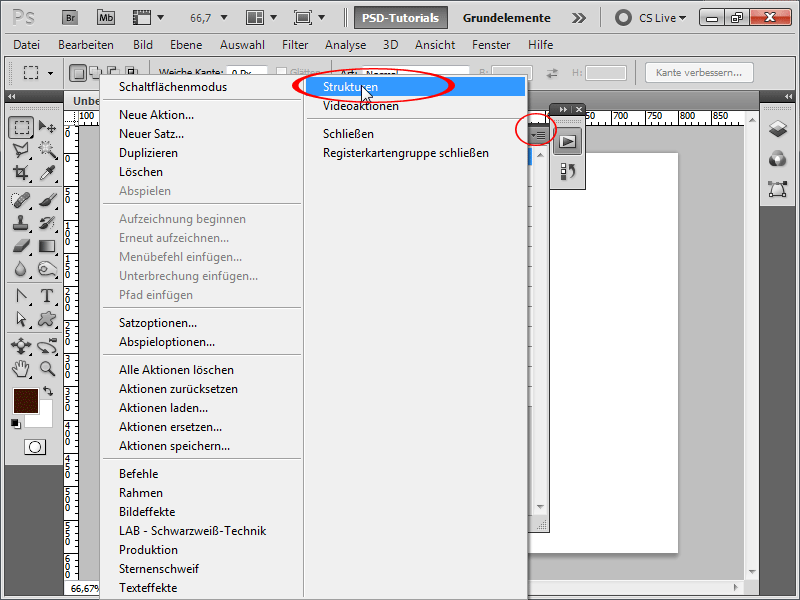This screenshot has height=600, width=800.
Task: Select the Brush tool
Action: [47, 200]
